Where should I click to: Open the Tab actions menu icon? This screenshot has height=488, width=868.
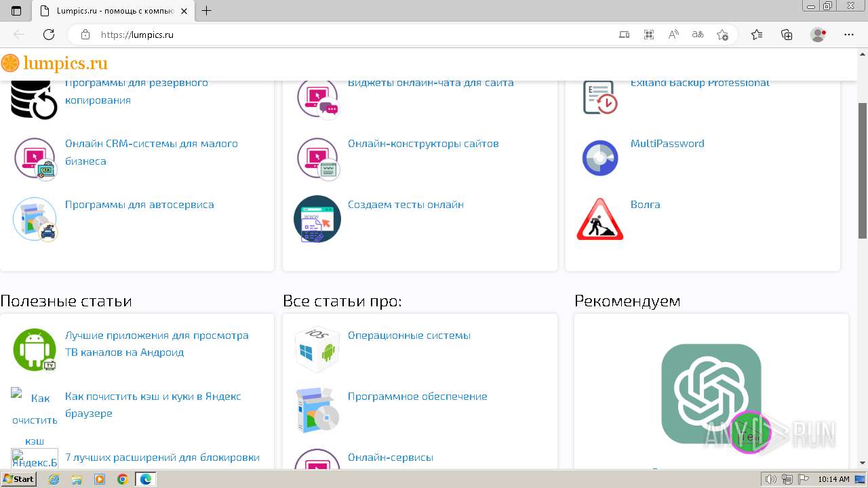pos(16,11)
